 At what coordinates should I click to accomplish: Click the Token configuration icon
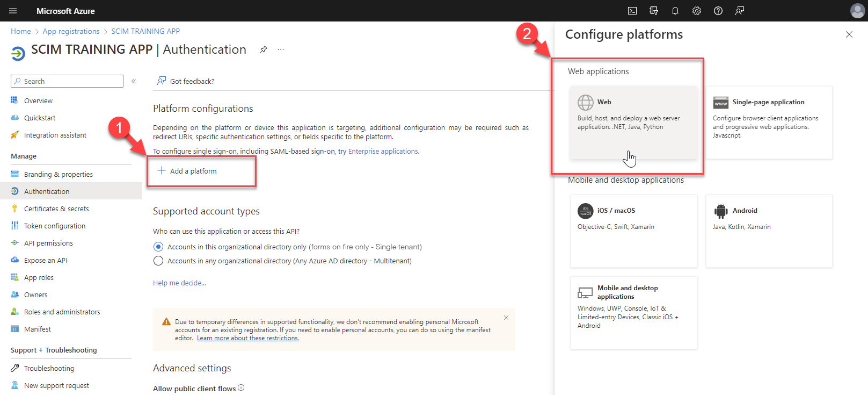pos(14,226)
